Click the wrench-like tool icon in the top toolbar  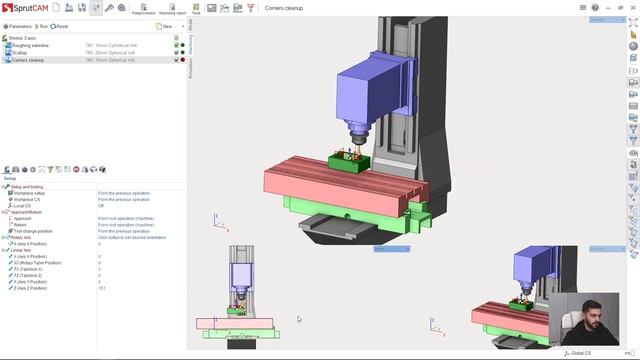[x=109, y=7]
